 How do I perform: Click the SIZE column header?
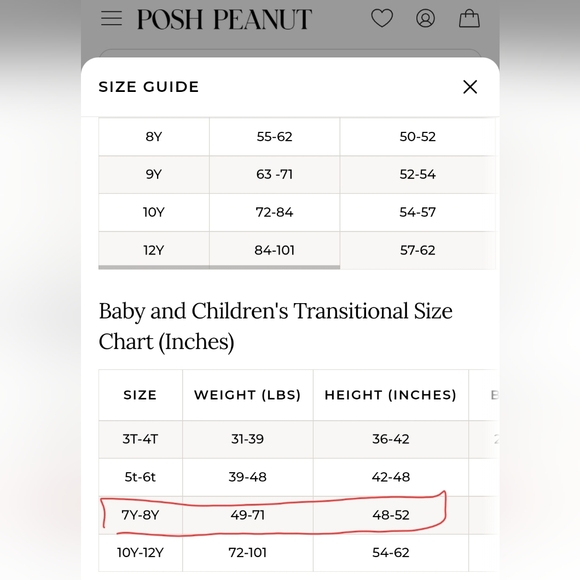click(140, 395)
